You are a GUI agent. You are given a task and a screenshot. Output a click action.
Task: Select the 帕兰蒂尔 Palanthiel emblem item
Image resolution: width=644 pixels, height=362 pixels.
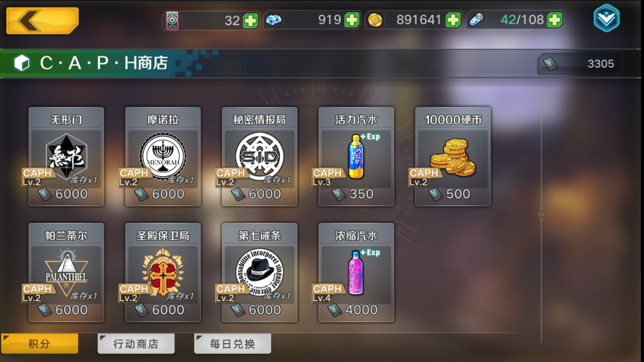67,272
